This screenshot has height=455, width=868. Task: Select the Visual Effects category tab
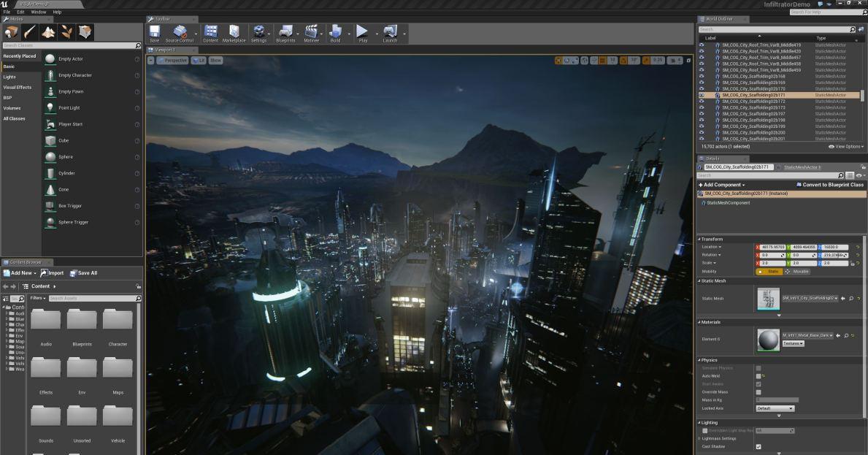(x=18, y=88)
